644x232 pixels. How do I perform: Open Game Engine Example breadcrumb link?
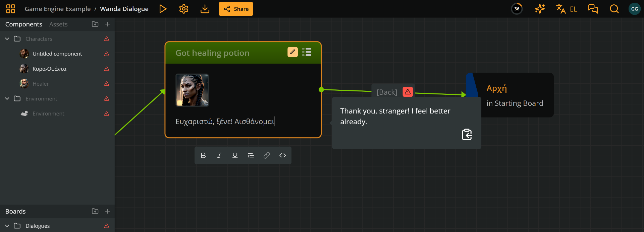coord(58,9)
